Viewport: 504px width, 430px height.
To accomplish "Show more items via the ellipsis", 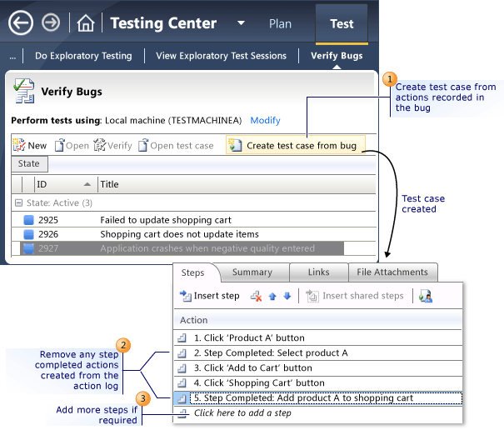I will (x=12, y=57).
